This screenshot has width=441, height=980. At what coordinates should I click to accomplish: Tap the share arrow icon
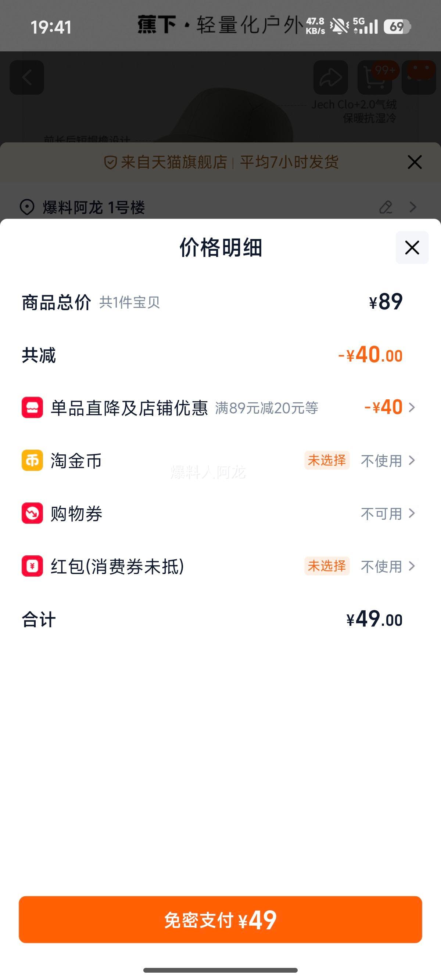pos(330,77)
